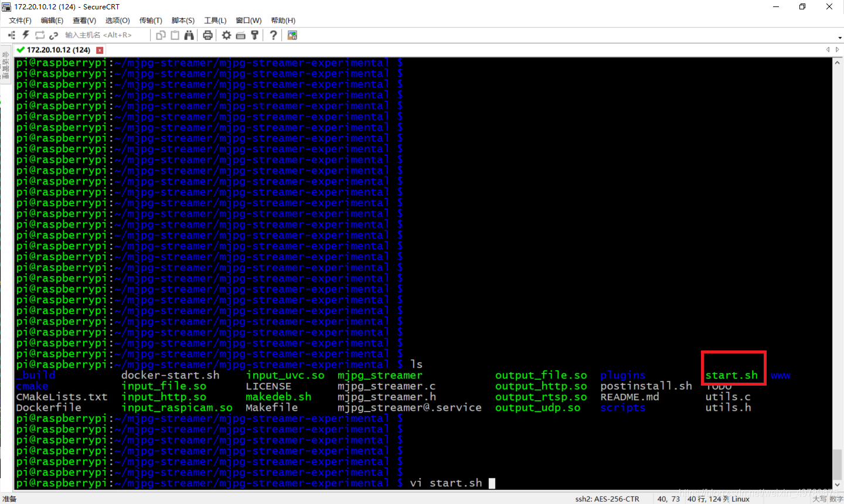This screenshot has height=504, width=844.
Task: Click 'mjpg_streamer@.service' in the listing
Action: pos(410,407)
